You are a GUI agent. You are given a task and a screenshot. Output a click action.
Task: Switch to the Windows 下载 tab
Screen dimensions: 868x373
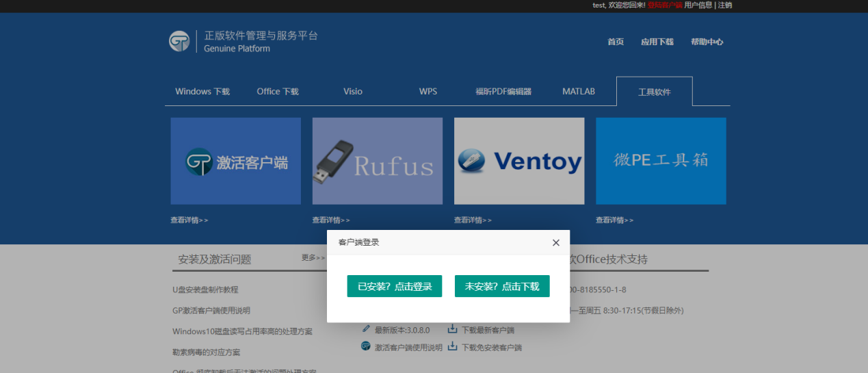pos(202,92)
